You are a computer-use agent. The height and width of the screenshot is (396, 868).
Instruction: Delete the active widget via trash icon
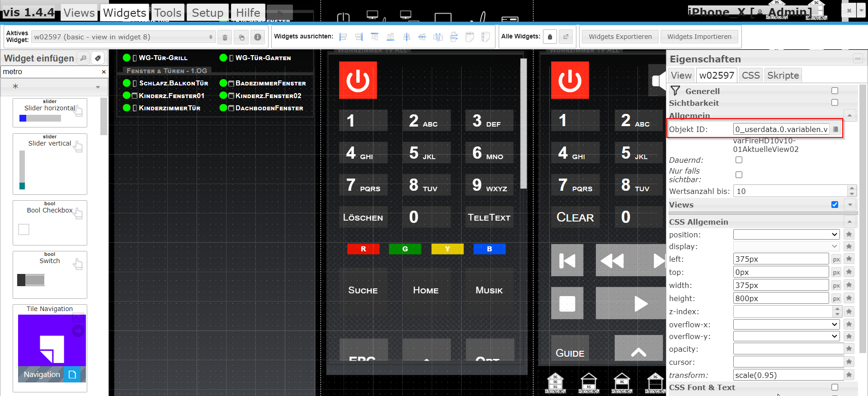point(225,37)
